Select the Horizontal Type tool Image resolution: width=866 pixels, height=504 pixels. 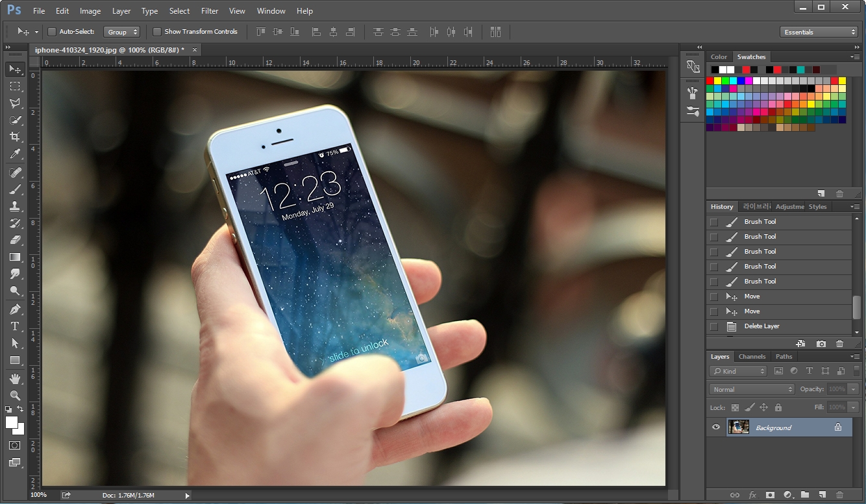click(16, 326)
